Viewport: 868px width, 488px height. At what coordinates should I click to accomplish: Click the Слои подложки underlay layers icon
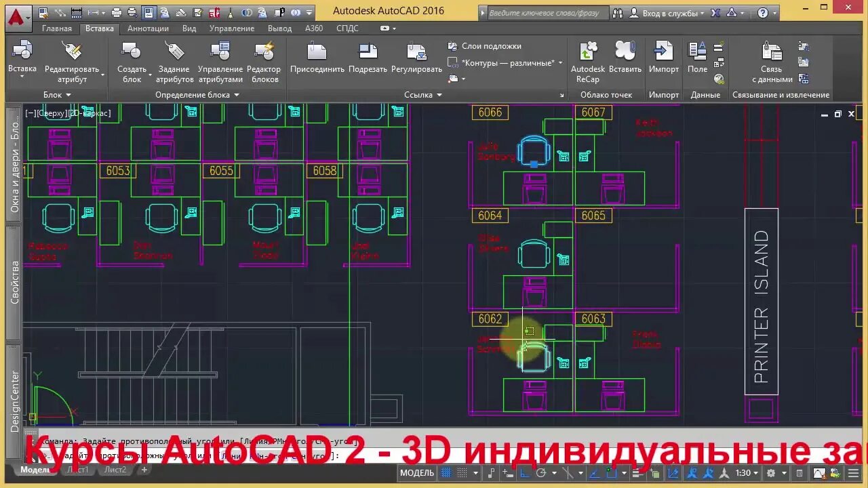[x=453, y=46]
